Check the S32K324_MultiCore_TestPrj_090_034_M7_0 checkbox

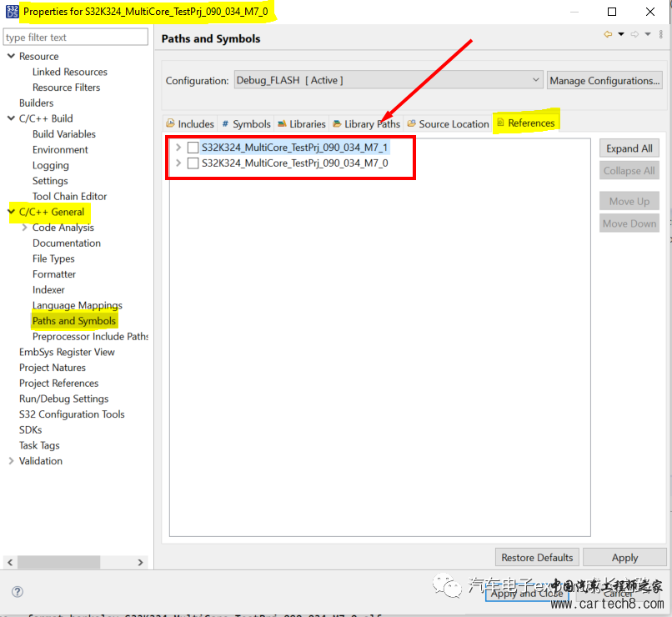[193, 163]
